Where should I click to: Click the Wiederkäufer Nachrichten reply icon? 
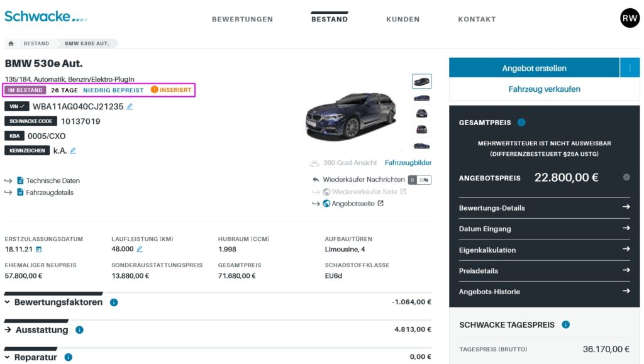coord(316,179)
